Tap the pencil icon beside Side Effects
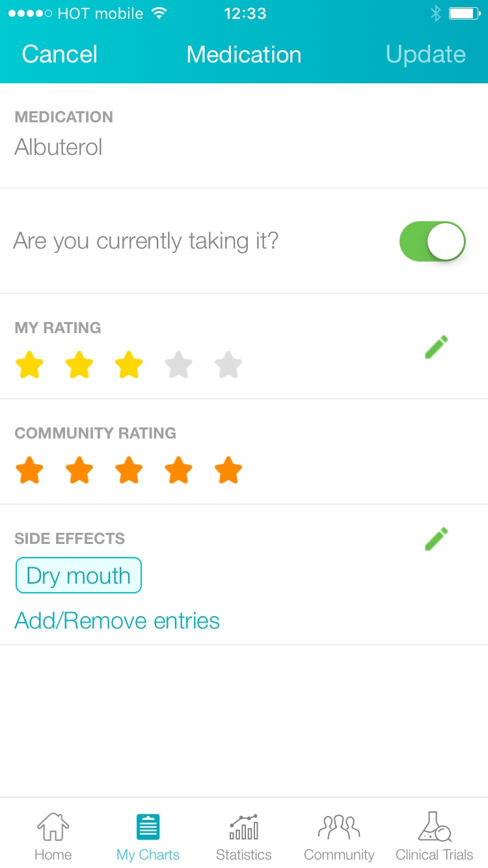The height and width of the screenshot is (868, 488). (x=436, y=539)
